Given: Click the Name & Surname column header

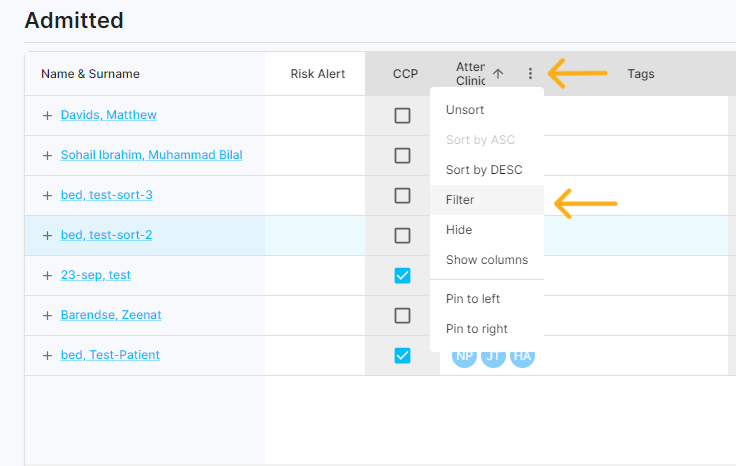Looking at the screenshot, I should 90,74.
